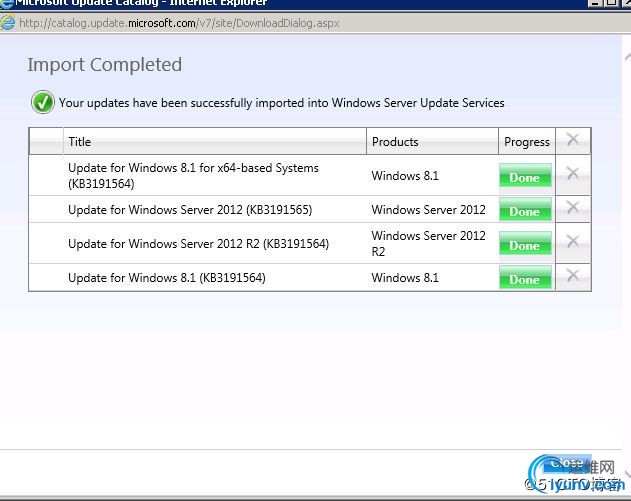Click the 'successfully imported' status message
This screenshot has width=631, height=501.
point(281,103)
